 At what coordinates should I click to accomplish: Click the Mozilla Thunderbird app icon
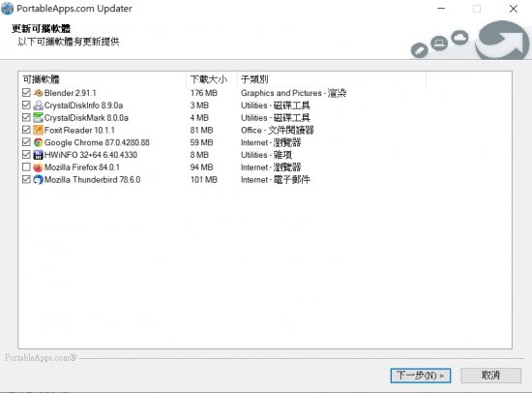pos(38,180)
